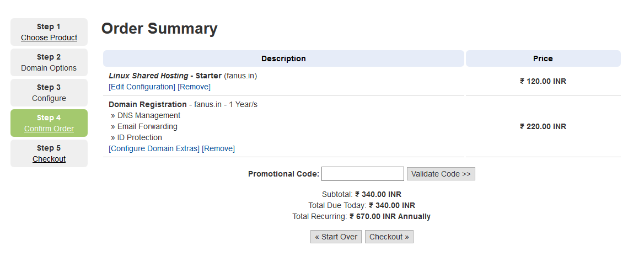
Task: Click the Subtotal ₹ 340.00 INR text
Action: pyautogui.click(x=362, y=194)
